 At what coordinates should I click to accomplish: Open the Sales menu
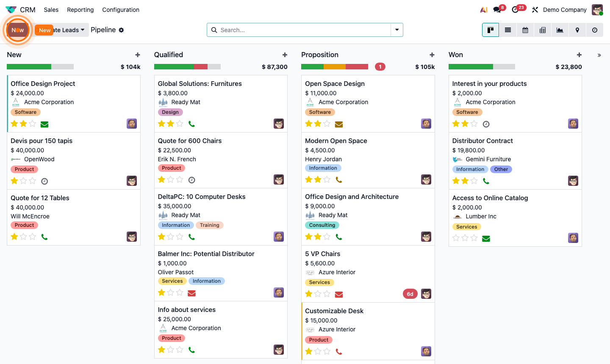[x=51, y=9]
